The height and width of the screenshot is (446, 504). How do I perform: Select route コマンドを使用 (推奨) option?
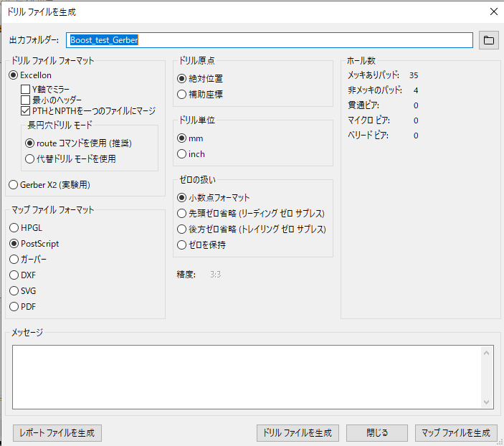tap(78, 143)
